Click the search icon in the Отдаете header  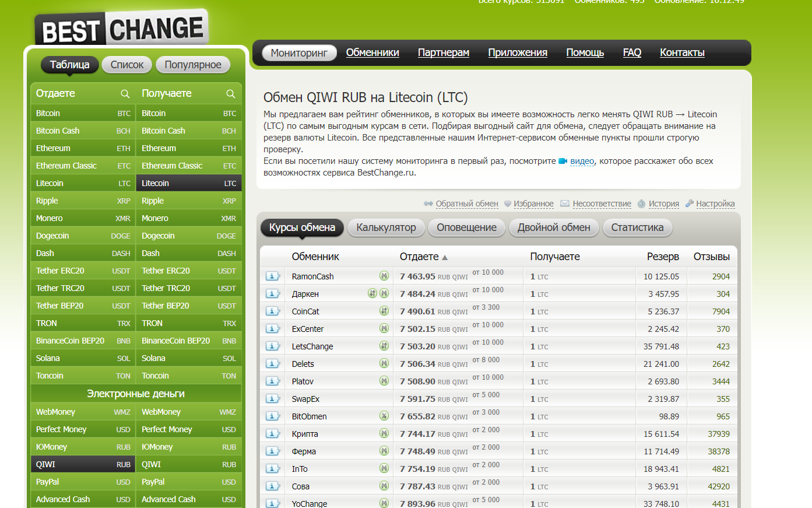click(x=125, y=94)
